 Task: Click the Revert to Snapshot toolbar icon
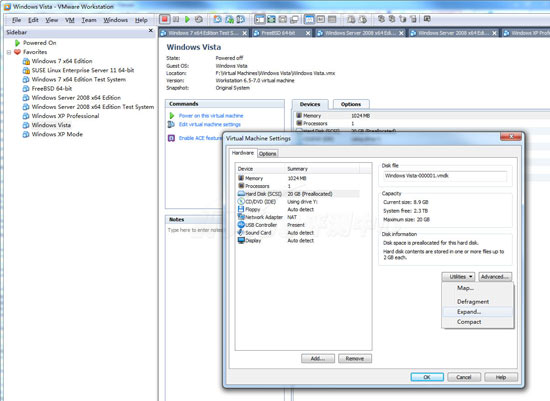pyautogui.click(x=229, y=19)
